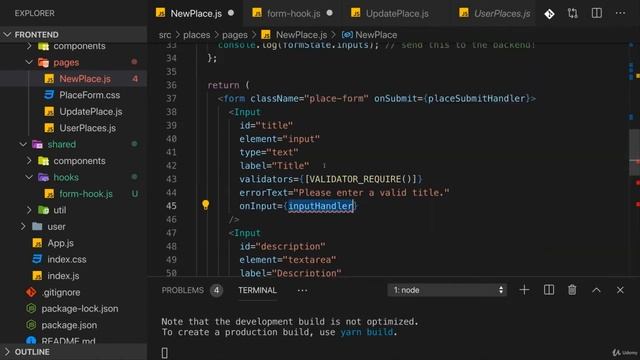Collapse the FRONTEND explorer section
Screen dimensions: 640x360
pyautogui.click(x=7, y=35)
